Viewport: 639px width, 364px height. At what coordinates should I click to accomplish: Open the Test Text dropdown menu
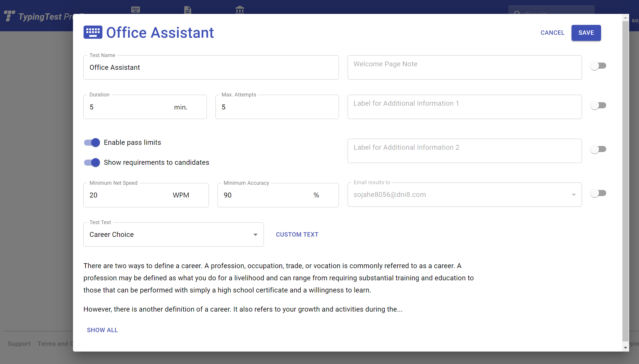(173, 234)
